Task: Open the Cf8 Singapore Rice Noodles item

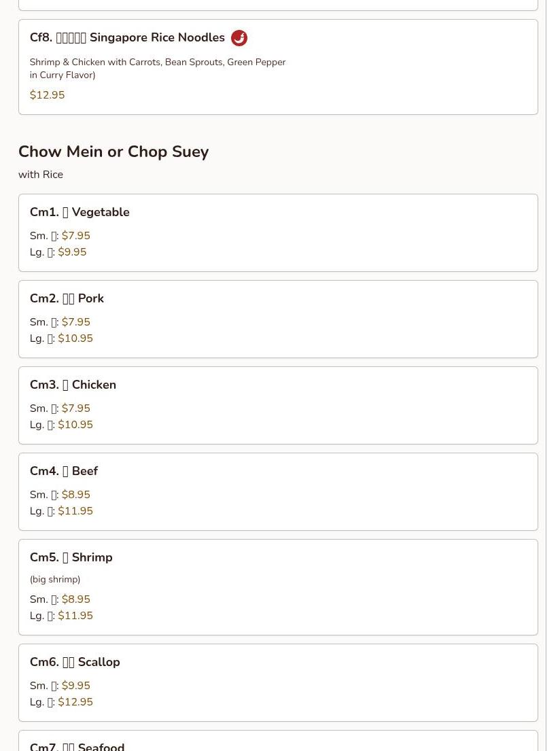Action: click(x=127, y=38)
